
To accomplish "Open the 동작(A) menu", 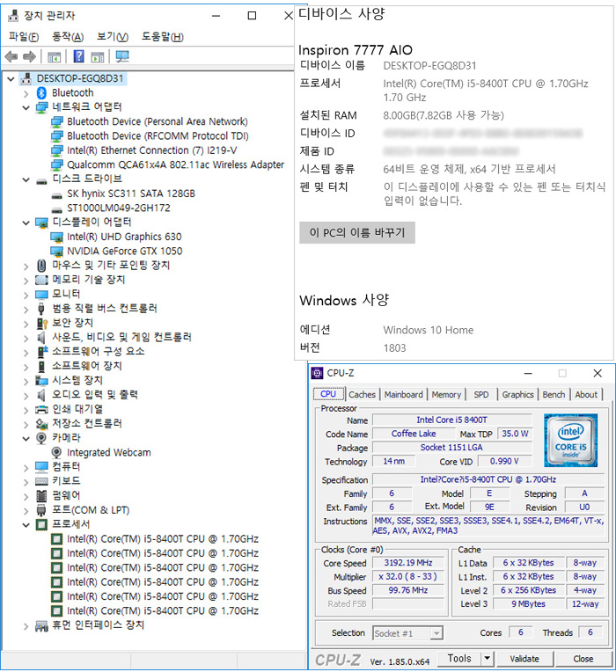I will tap(68, 37).
